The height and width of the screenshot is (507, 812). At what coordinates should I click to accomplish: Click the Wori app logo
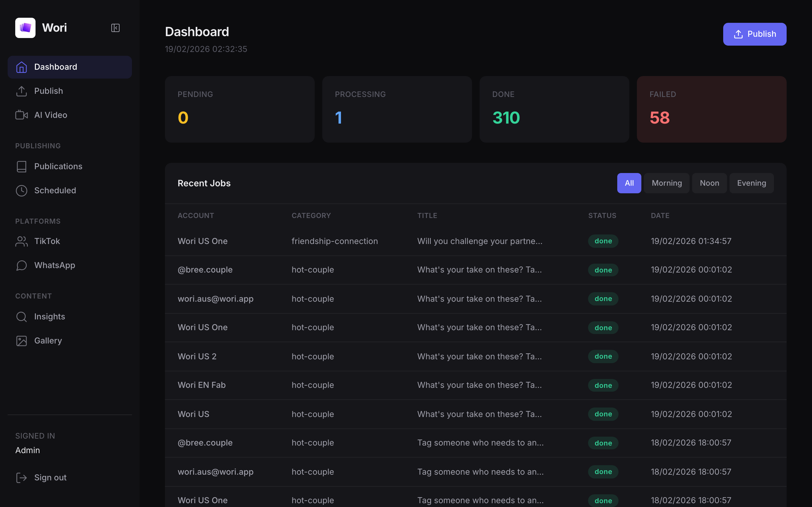[x=25, y=28]
